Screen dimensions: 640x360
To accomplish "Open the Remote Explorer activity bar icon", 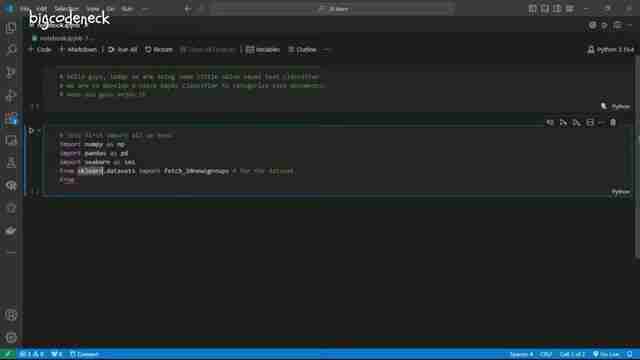I will (x=11, y=141).
